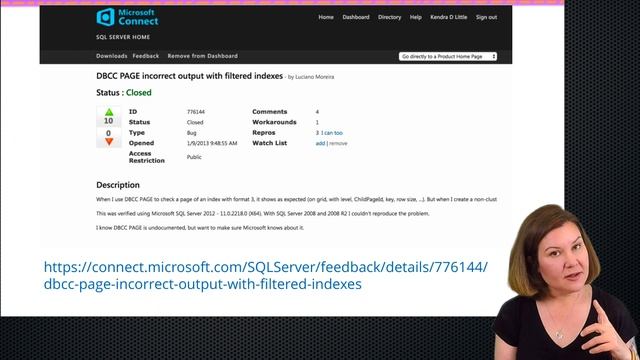The image size is (640, 360).
Task: Click the Workarounds count 1
Action: coord(317,122)
